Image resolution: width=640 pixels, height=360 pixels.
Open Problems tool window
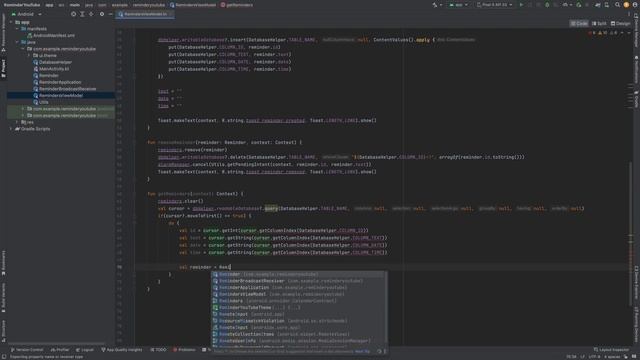184,350
